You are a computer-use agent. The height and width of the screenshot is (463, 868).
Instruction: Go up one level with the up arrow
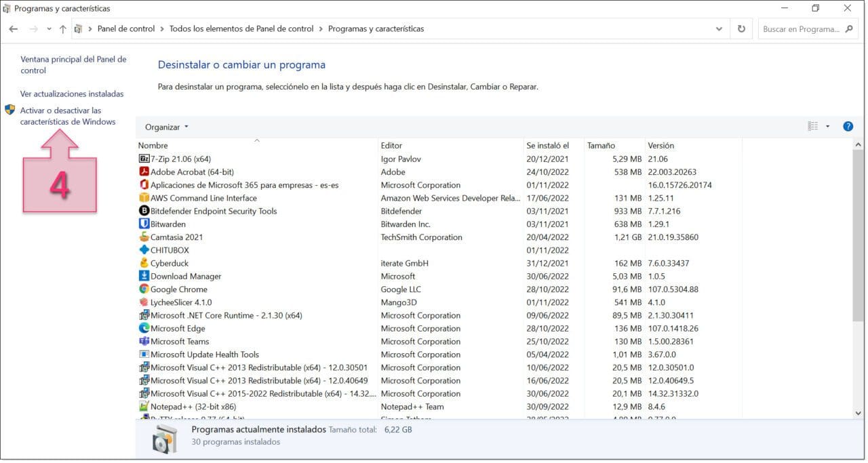pyautogui.click(x=63, y=29)
